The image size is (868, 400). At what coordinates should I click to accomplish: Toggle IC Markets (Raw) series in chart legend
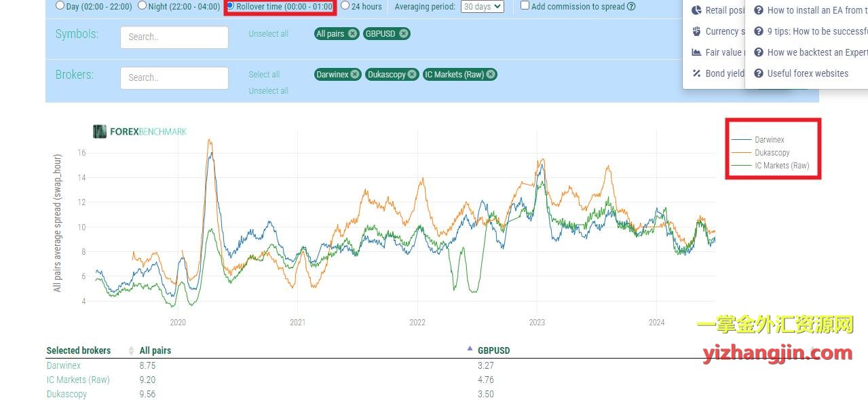click(x=771, y=166)
